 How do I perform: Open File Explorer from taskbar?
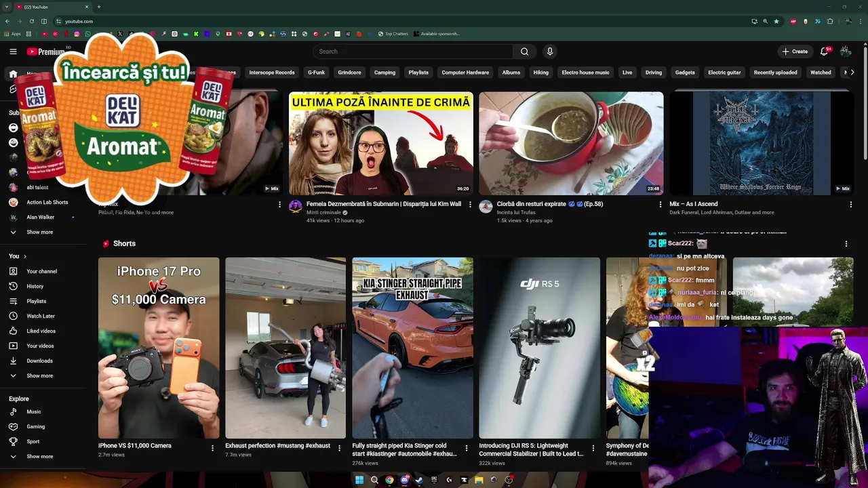[x=479, y=480]
